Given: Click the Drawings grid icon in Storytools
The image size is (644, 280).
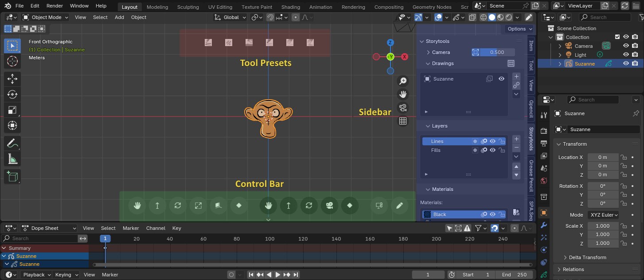Looking at the screenshot, I should pos(511,63).
